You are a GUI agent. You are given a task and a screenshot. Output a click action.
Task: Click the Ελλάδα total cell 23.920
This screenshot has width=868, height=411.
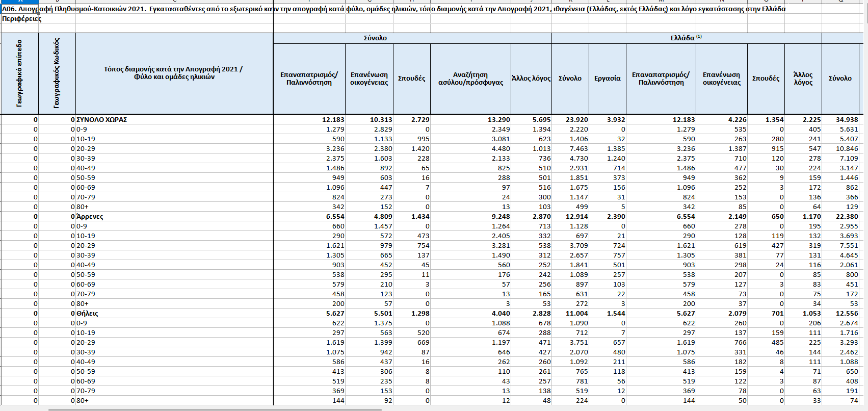click(570, 120)
